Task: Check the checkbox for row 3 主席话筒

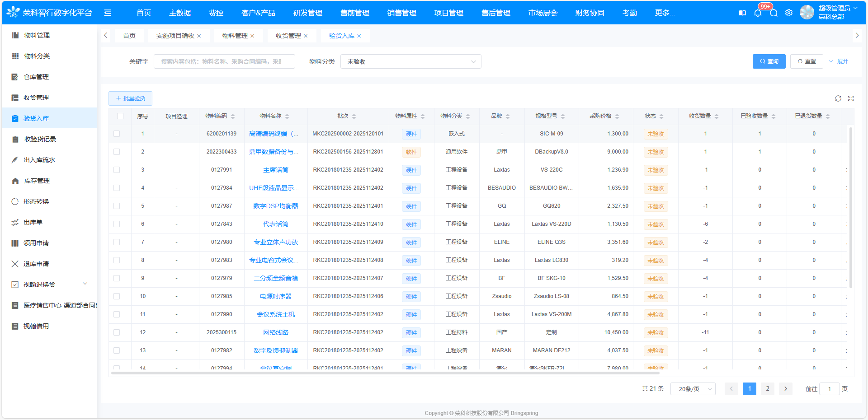Action: pos(117,170)
